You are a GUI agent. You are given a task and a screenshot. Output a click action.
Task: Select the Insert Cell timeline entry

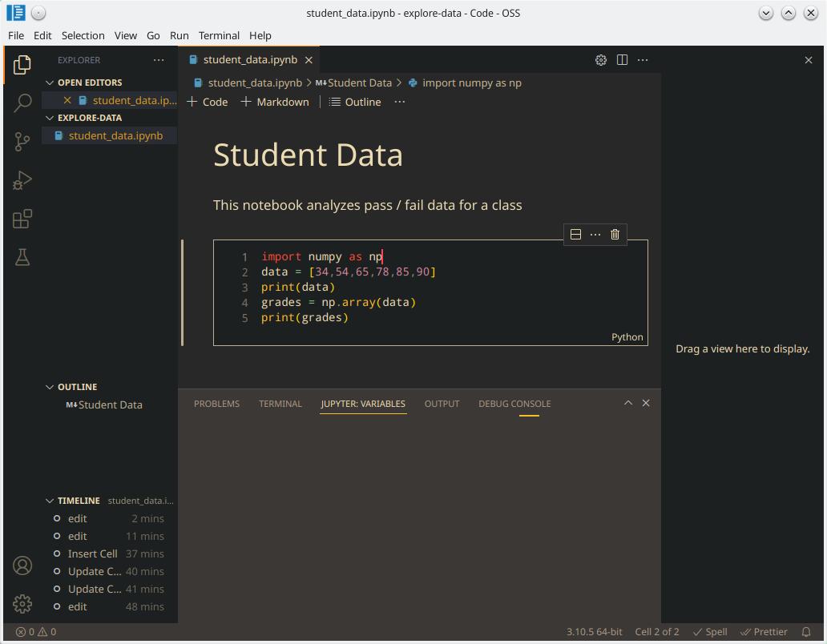92,553
